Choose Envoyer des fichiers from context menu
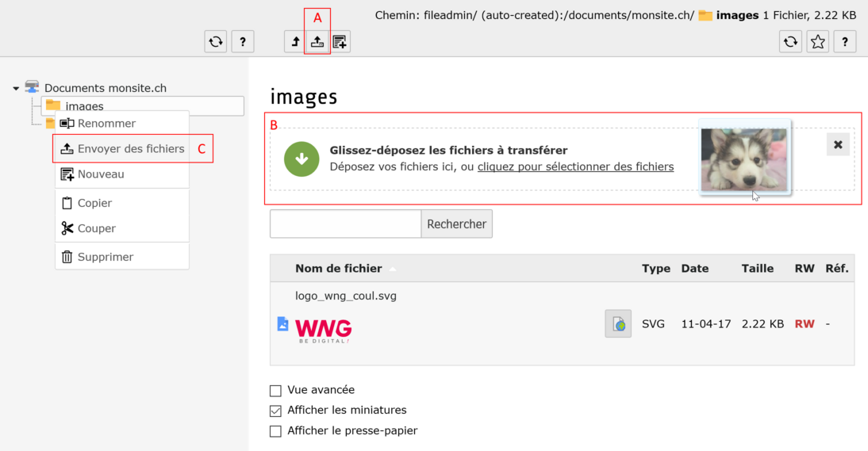Image resolution: width=868 pixels, height=451 pixels. coord(131,149)
